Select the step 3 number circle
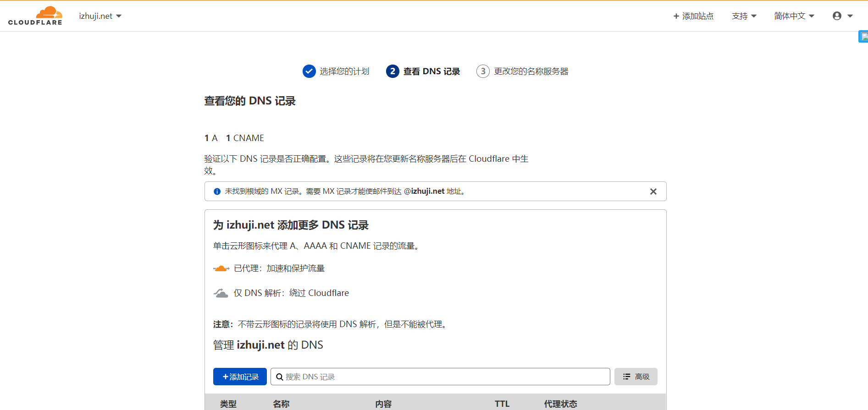868x410 pixels. tap(483, 71)
